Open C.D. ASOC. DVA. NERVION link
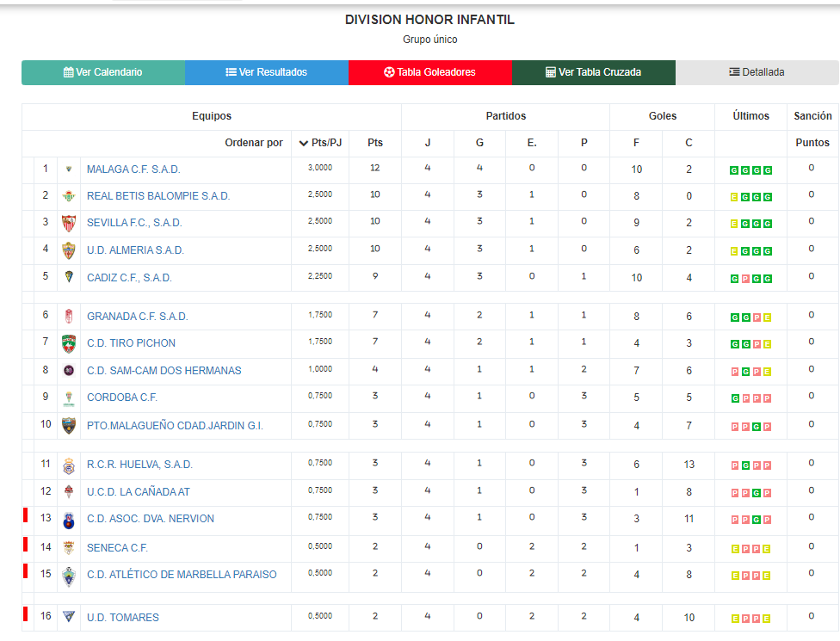Screen dimensions: 840x641 tap(151, 519)
